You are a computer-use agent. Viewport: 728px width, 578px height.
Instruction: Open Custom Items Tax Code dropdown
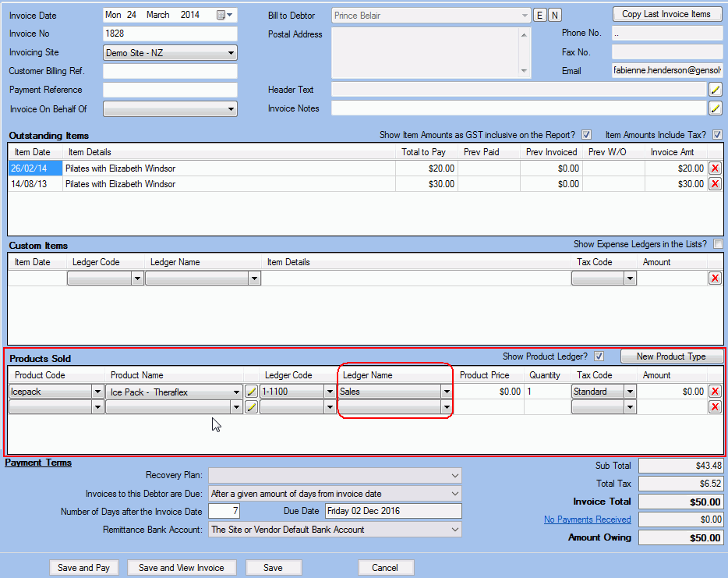(630, 278)
